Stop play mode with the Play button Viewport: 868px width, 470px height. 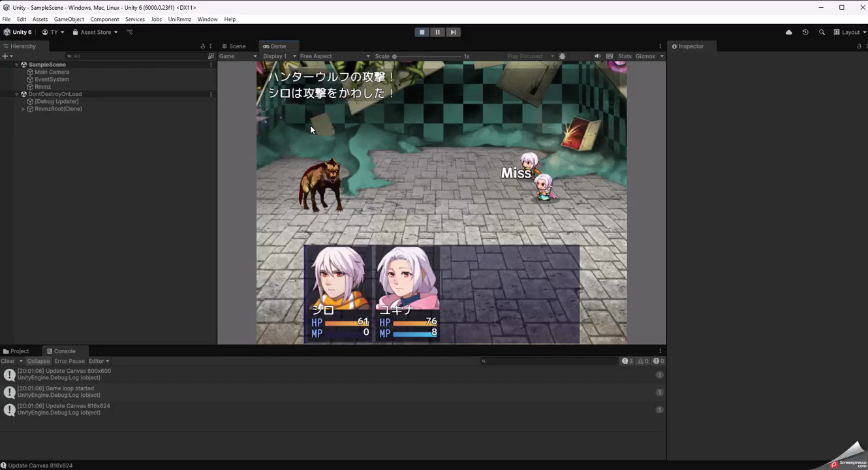point(422,32)
